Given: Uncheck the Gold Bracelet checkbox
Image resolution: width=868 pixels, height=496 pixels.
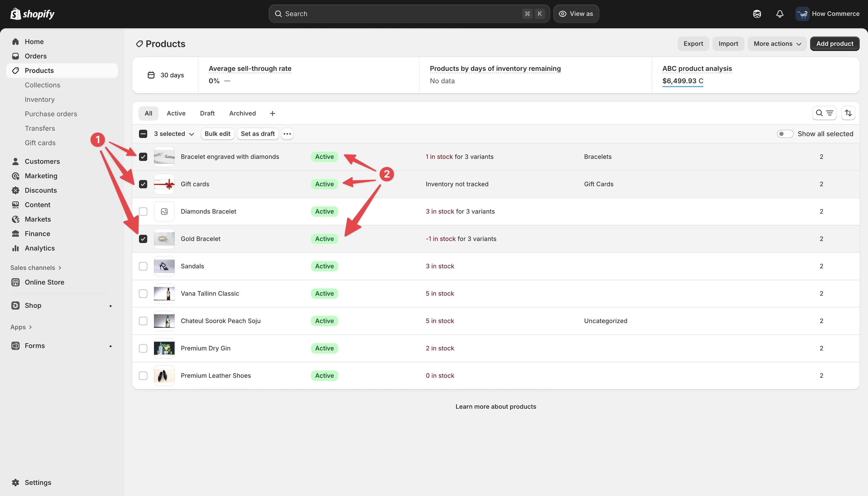Looking at the screenshot, I should (143, 239).
